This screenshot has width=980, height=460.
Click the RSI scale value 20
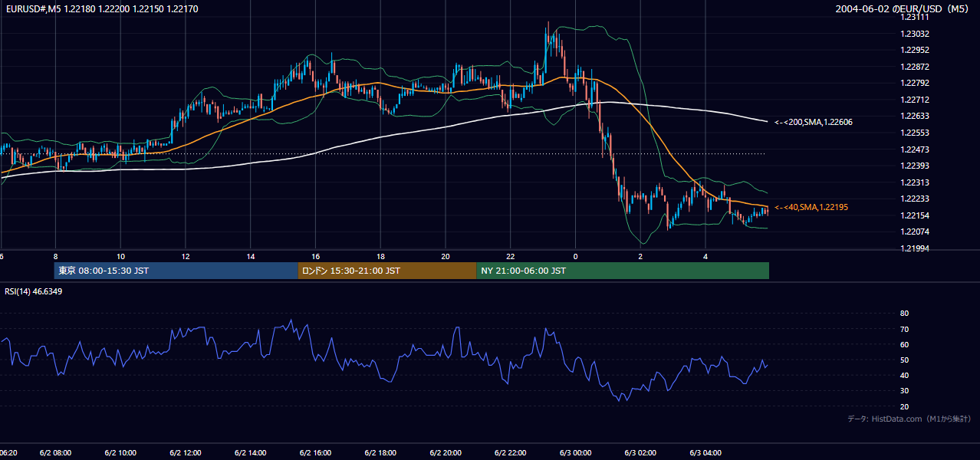(904, 406)
